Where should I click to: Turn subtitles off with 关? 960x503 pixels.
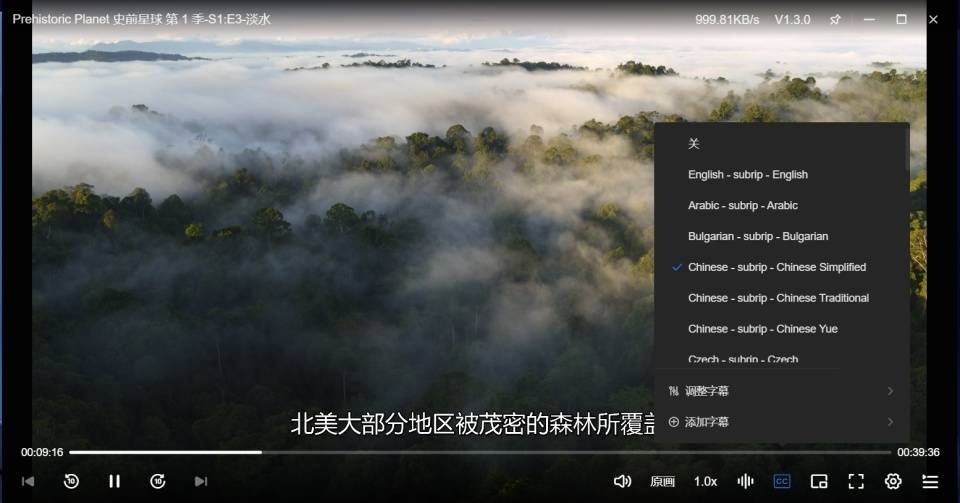tap(694, 144)
